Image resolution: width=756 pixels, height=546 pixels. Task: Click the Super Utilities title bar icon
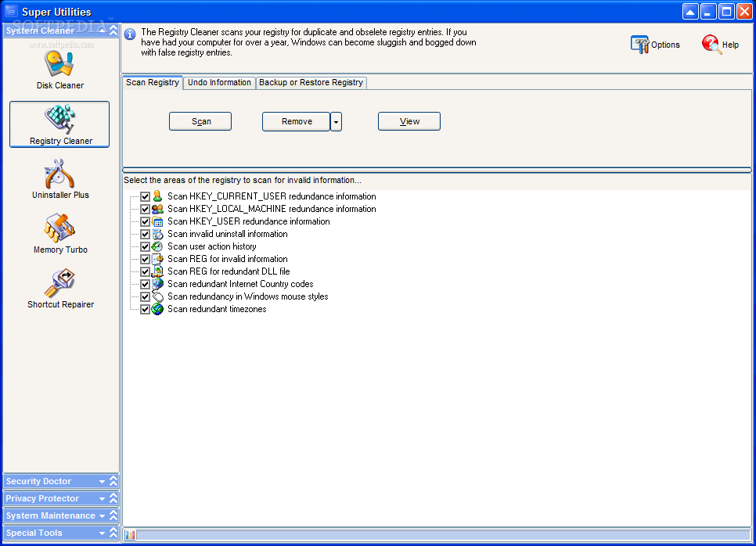click(11, 11)
